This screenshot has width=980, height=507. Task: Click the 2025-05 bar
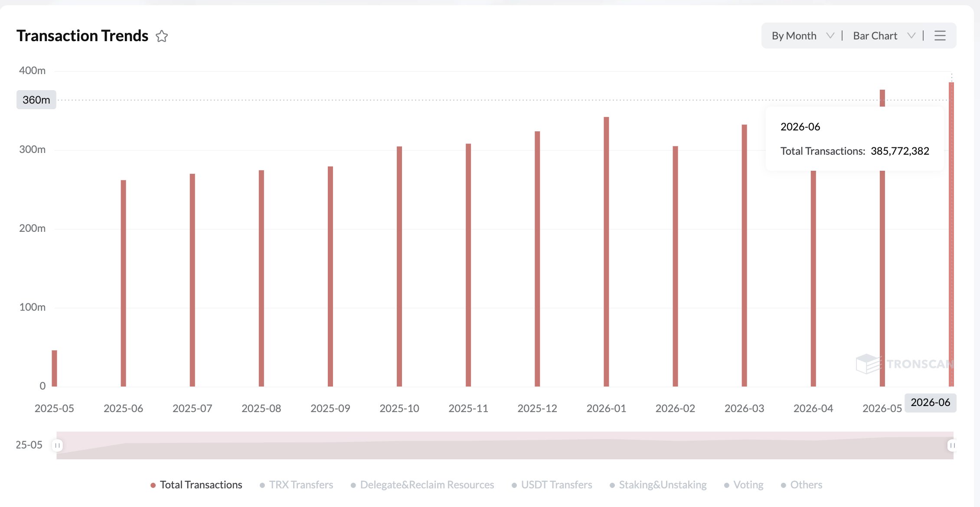pos(55,368)
